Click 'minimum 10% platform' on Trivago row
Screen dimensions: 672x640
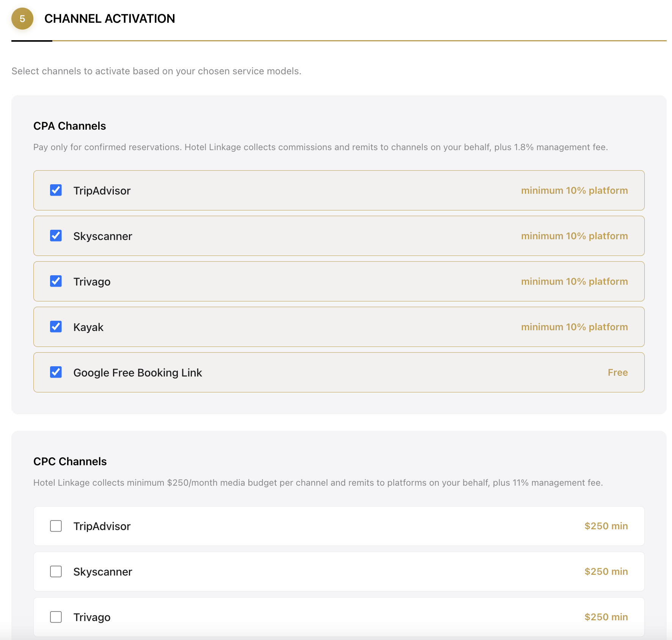pos(575,281)
